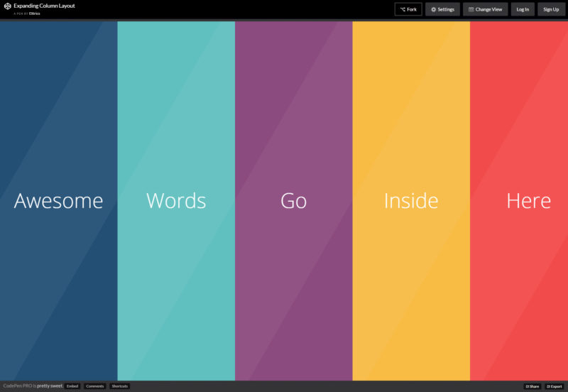This screenshot has height=392, width=568.
Task: Click the gear icon in Settings button
Action: [433, 9]
